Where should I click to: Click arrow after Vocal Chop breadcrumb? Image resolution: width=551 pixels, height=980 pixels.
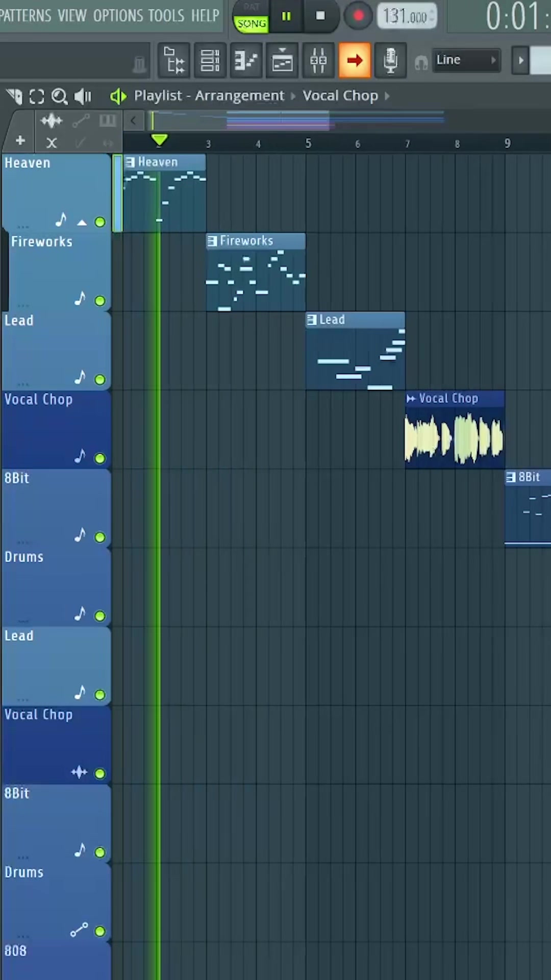387,96
